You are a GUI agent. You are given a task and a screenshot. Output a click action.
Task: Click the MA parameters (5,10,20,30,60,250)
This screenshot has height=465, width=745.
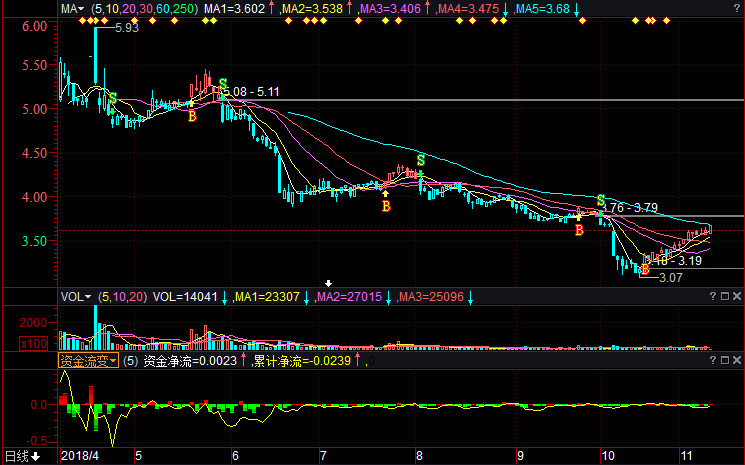pos(144,8)
